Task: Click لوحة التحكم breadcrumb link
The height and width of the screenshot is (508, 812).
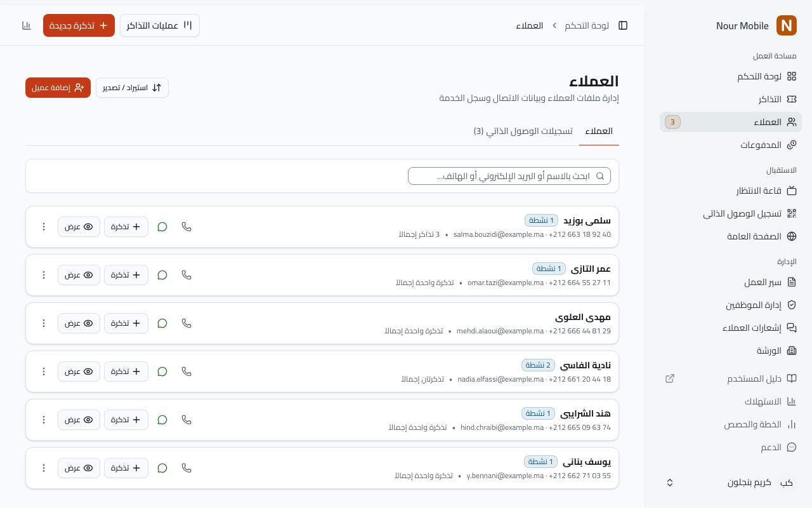Action: 587,25
